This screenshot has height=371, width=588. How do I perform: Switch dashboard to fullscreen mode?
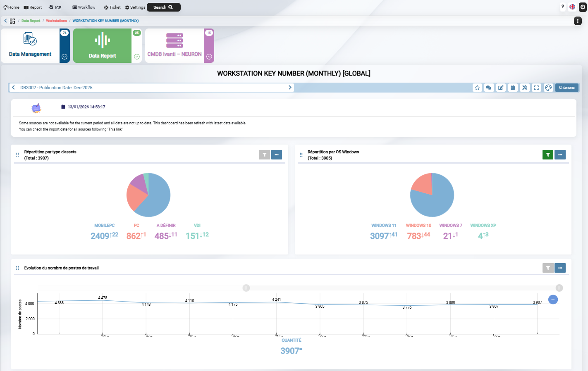pyautogui.click(x=536, y=88)
